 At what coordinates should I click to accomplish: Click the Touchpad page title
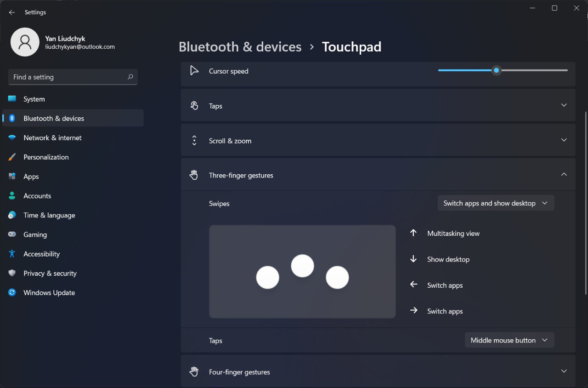coord(351,47)
